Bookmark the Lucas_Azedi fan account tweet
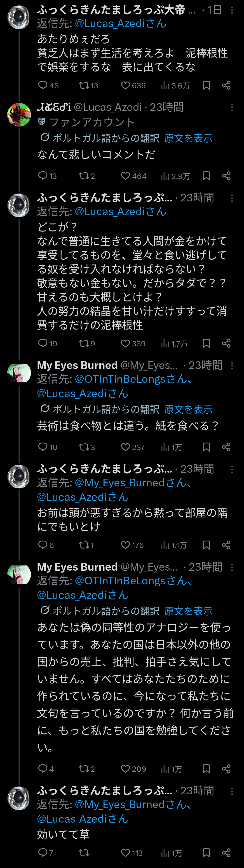This screenshot has height=868, width=244. tap(206, 176)
